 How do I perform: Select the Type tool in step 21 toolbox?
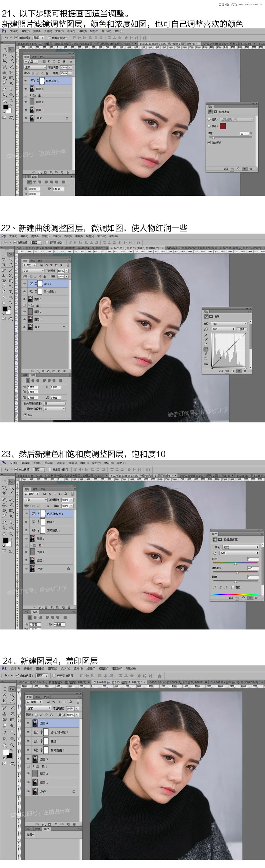pyautogui.click(x=11, y=89)
